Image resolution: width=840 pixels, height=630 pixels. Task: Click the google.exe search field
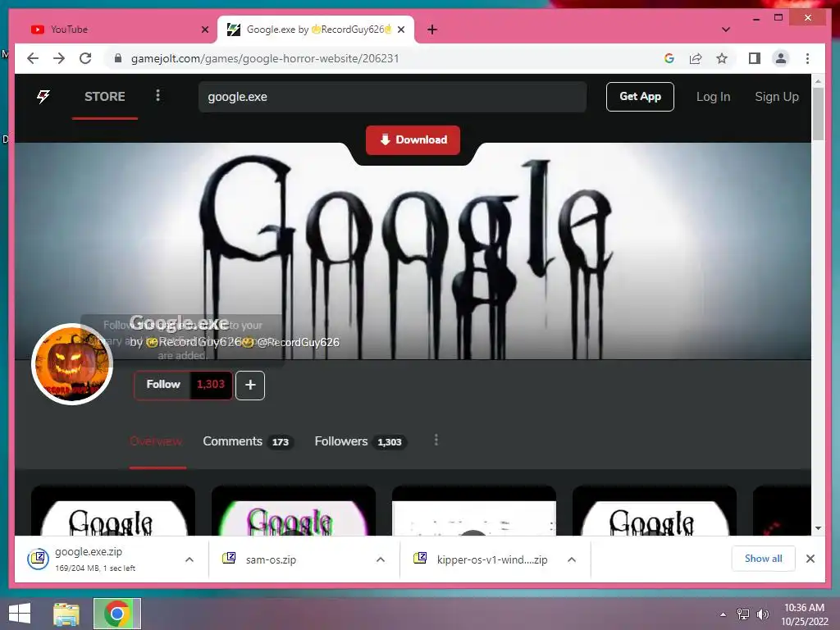click(x=392, y=97)
